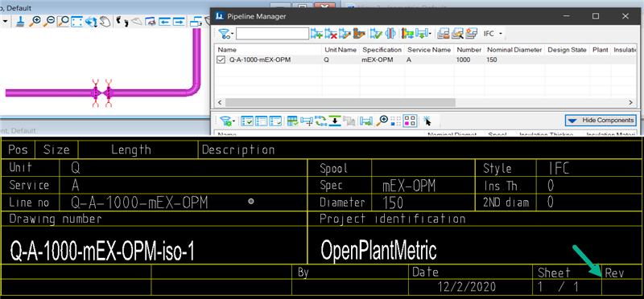
Task: Open the component filter gear dropdown
Action: coord(227,121)
